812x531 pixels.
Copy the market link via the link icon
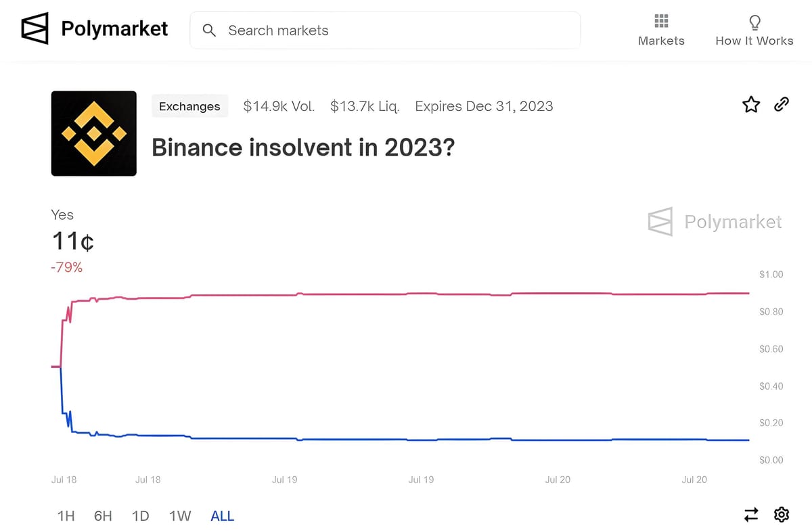tap(782, 104)
